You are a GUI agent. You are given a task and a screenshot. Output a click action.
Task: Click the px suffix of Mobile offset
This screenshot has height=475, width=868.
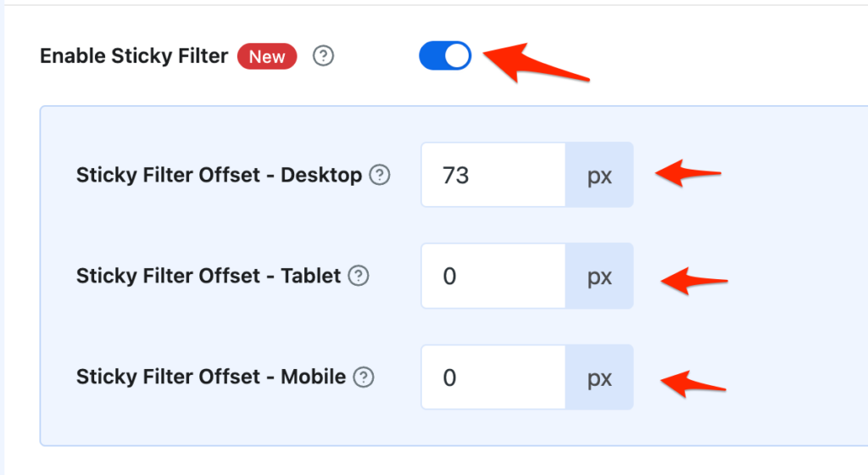pyautogui.click(x=599, y=377)
